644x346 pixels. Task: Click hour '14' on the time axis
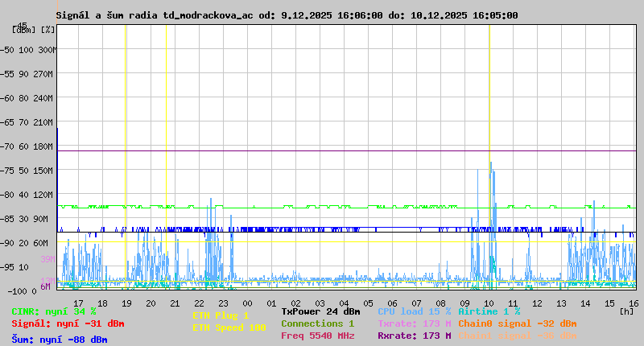point(585,303)
